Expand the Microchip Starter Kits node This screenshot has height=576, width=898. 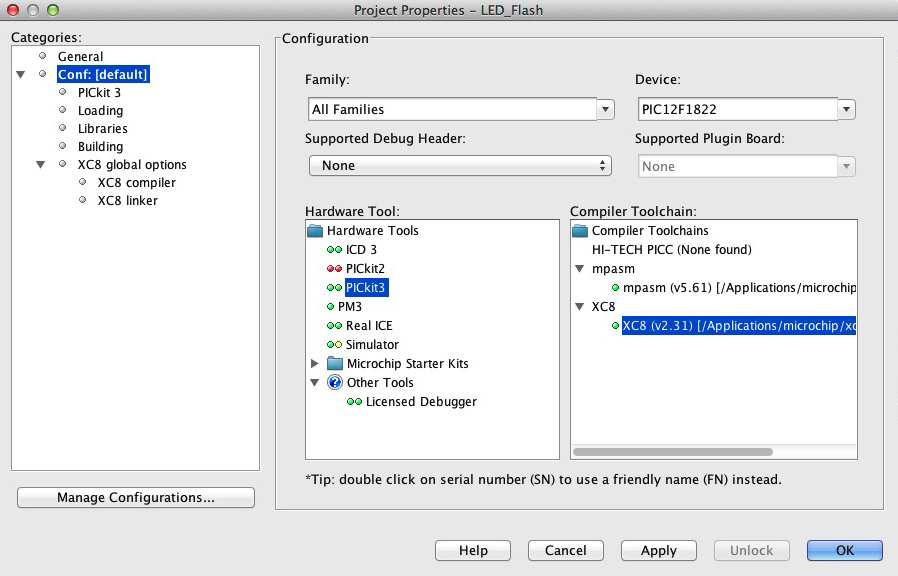coord(316,364)
